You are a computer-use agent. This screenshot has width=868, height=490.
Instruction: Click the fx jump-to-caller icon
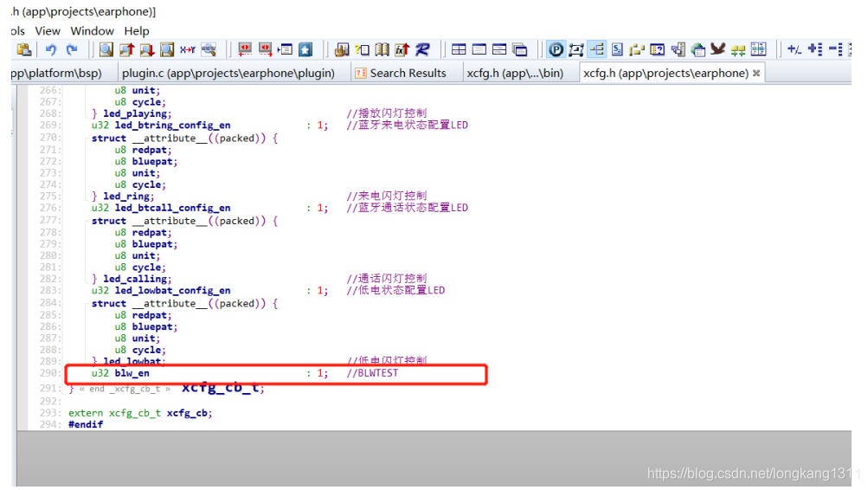click(x=402, y=50)
